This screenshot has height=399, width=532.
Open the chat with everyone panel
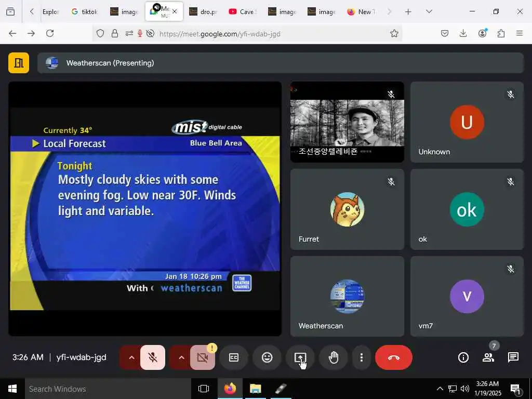(513, 357)
